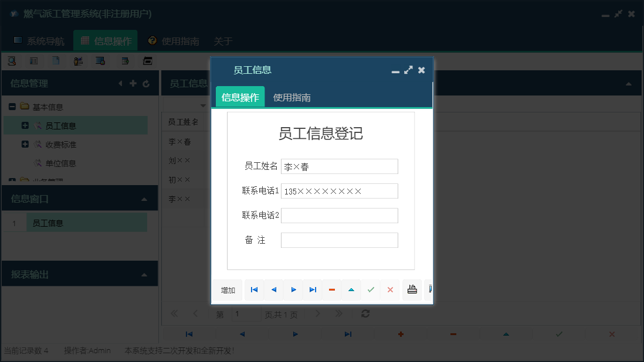Select the search/query toolbar icon
This screenshot has width=644, height=362.
pos(13,60)
